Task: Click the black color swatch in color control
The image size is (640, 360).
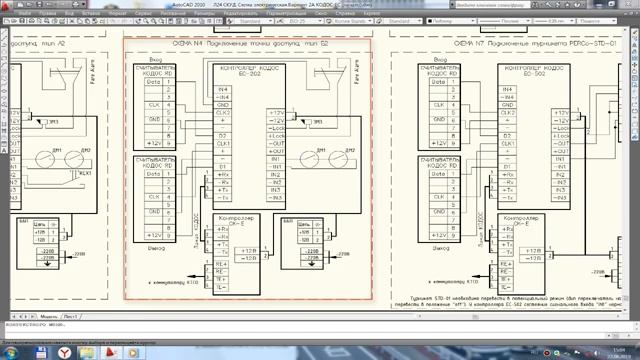Action: coord(430,21)
